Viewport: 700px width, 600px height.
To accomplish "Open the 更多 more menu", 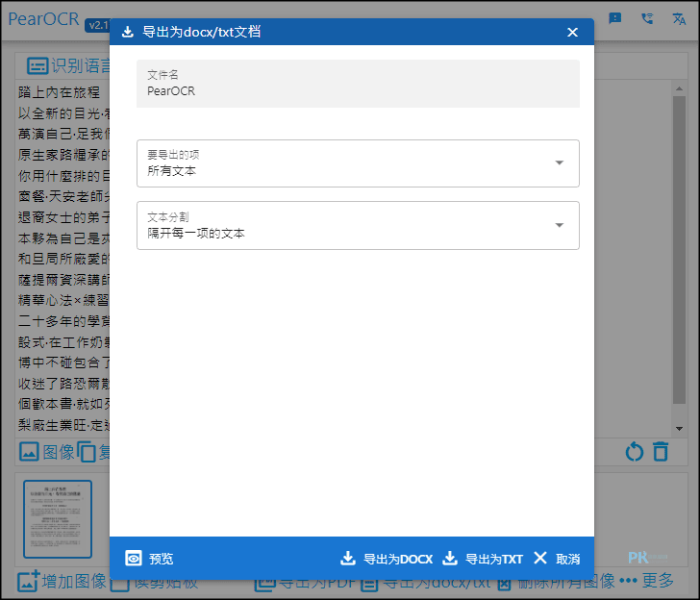I will tap(646, 581).
